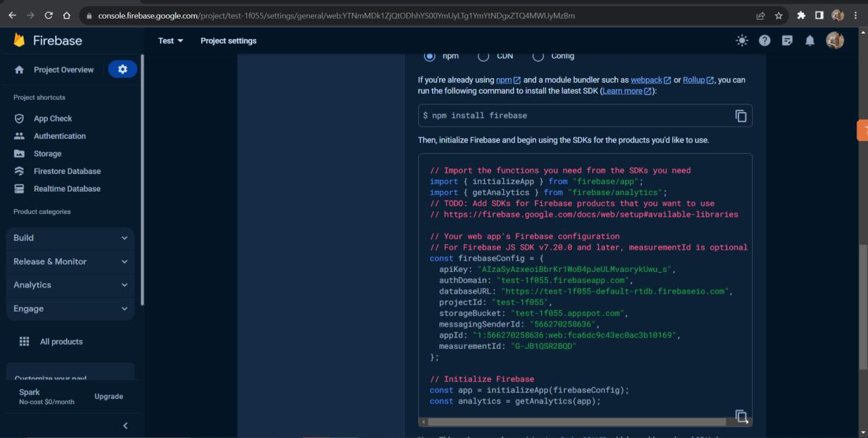Viewport: 868px width, 438px height.
Task: Open App Check shield icon
Action: pyautogui.click(x=19, y=118)
